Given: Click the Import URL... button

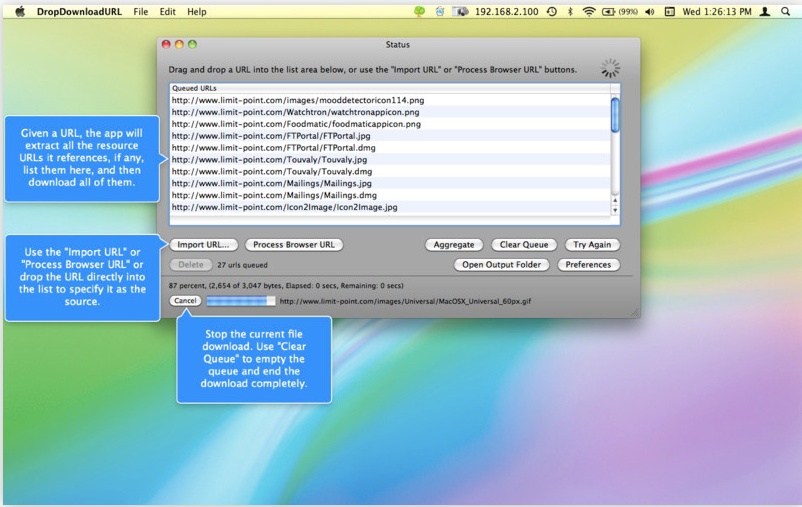Looking at the screenshot, I should pos(204,245).
